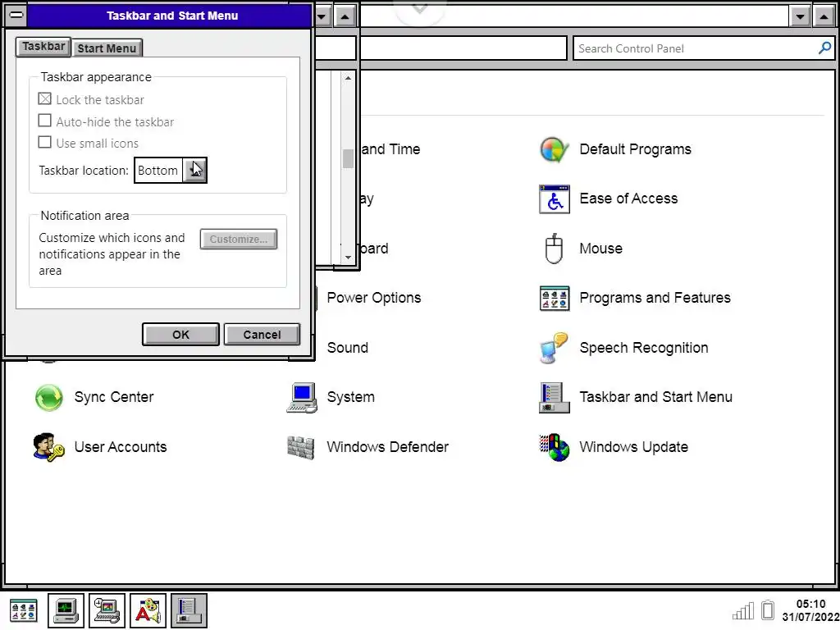Click the computer-with-picture taskbar icon
840x630 pixels.
pyautogui.click(x=107, y=610)
